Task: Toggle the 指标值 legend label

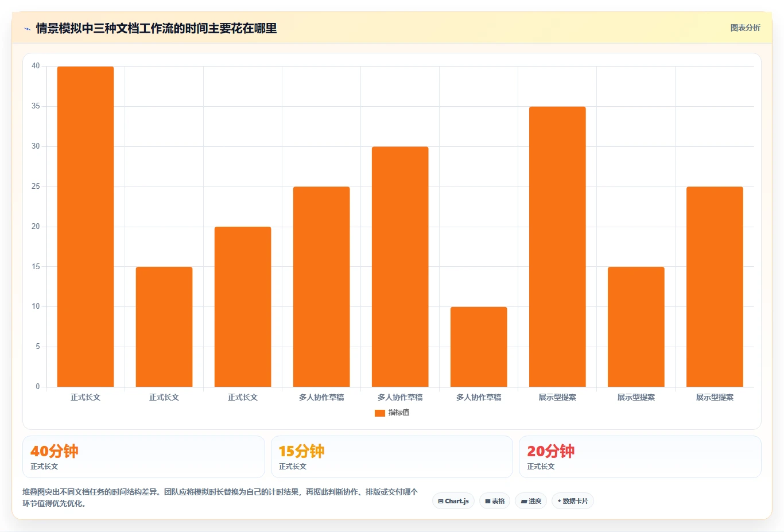Action: pyautogui.click(x=399, y=413)
